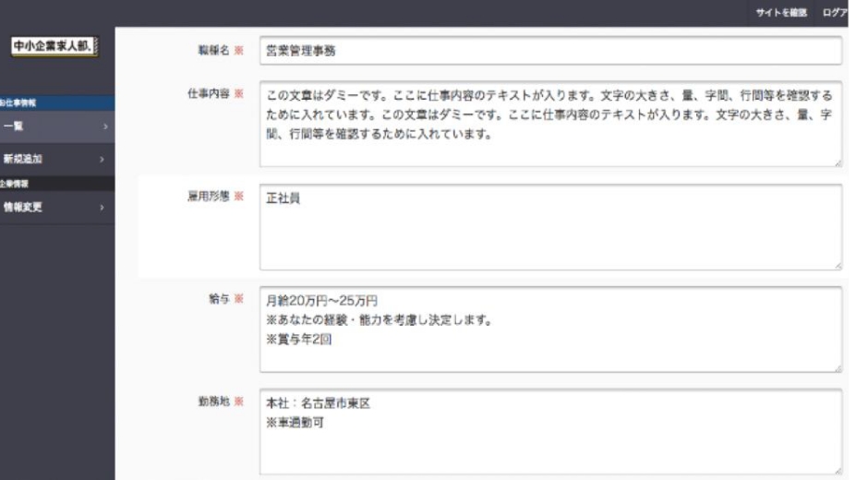Click resize grip on 雇用形態 textarea corner

pos(837,265)
